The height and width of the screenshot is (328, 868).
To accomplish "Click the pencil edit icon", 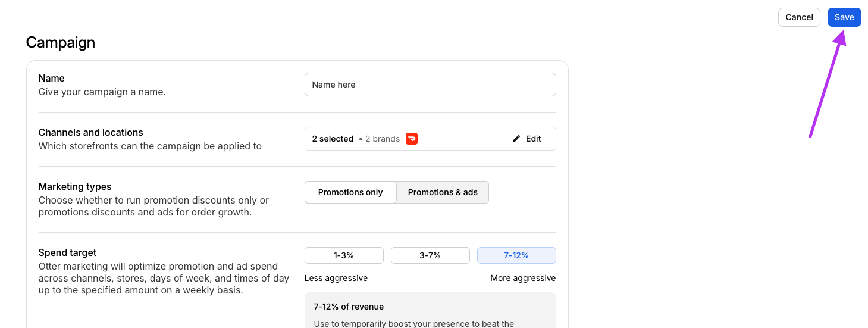I will pyautogui.click(x=516, y=139).
